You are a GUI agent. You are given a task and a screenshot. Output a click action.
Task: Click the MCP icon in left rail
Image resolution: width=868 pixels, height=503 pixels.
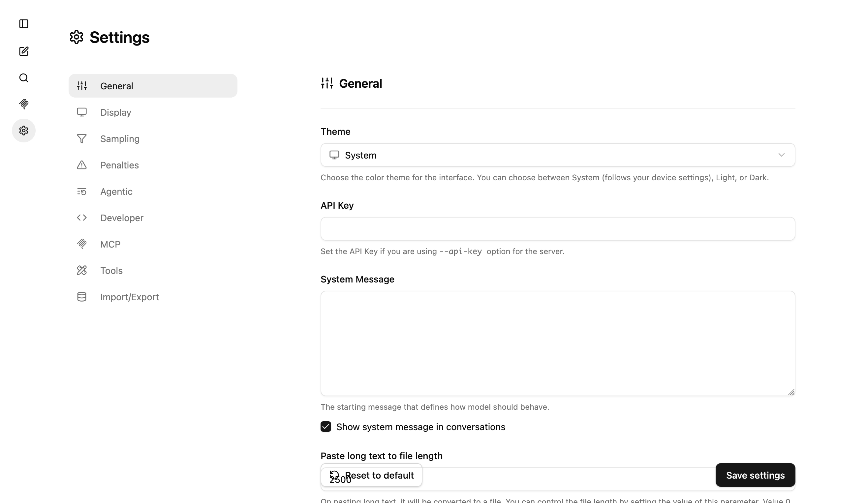click(x=24, y=104)
